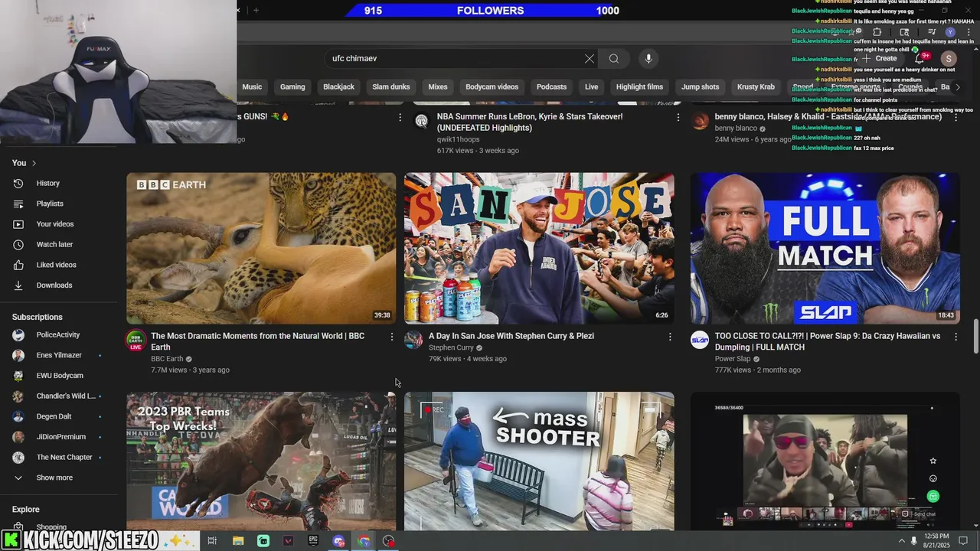Open a new Chrome tab with the plus
This screenshot has width=980, height=551.
click(256, 11)
